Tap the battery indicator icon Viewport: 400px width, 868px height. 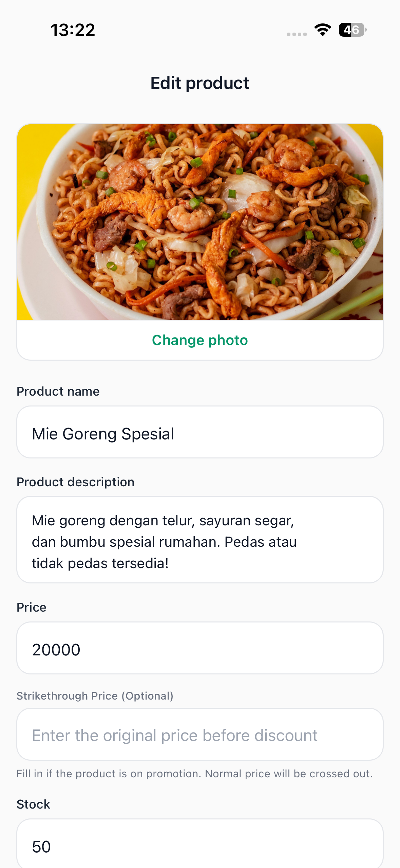353,30
